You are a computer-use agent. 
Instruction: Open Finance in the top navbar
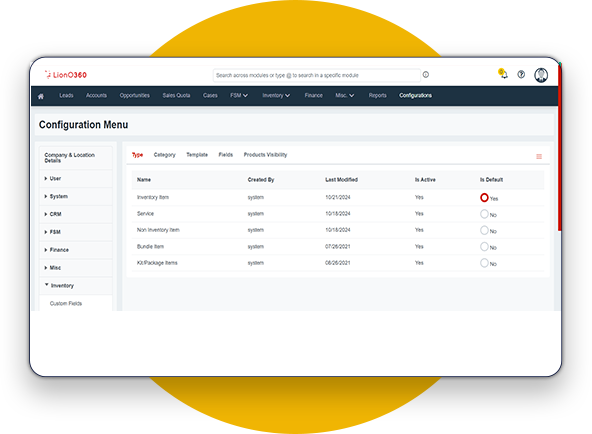coord(314,95)
